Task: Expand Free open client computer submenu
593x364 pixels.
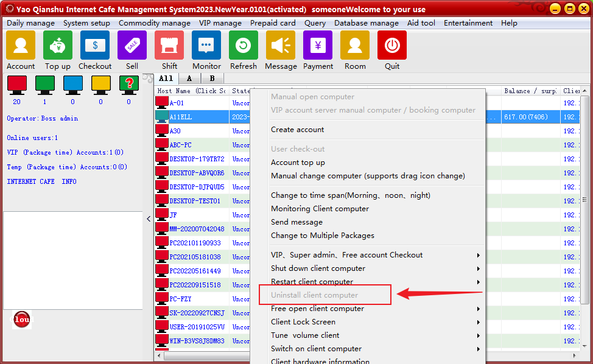Action: [479, 309]
